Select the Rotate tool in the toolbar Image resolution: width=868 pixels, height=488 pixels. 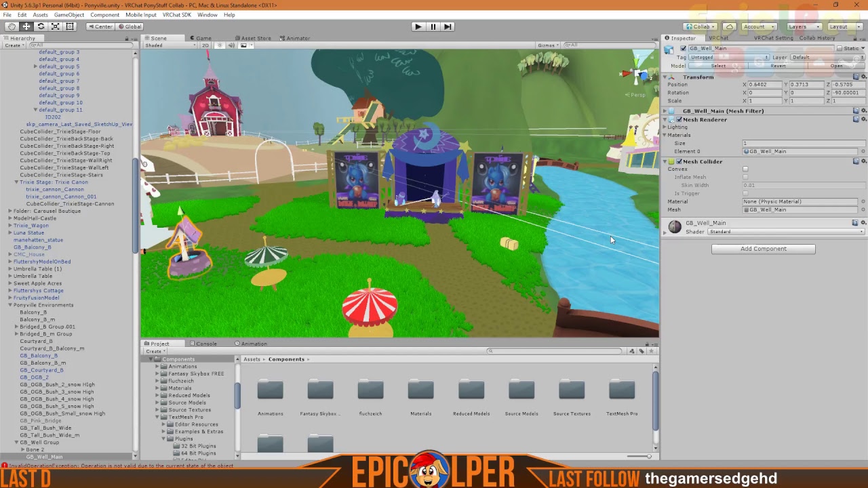pyautogui.click(x=41, y=26)
